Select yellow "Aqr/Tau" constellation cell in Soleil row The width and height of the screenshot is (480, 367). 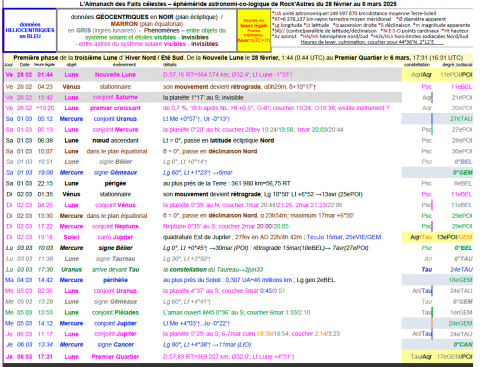[x=421, y=237]
